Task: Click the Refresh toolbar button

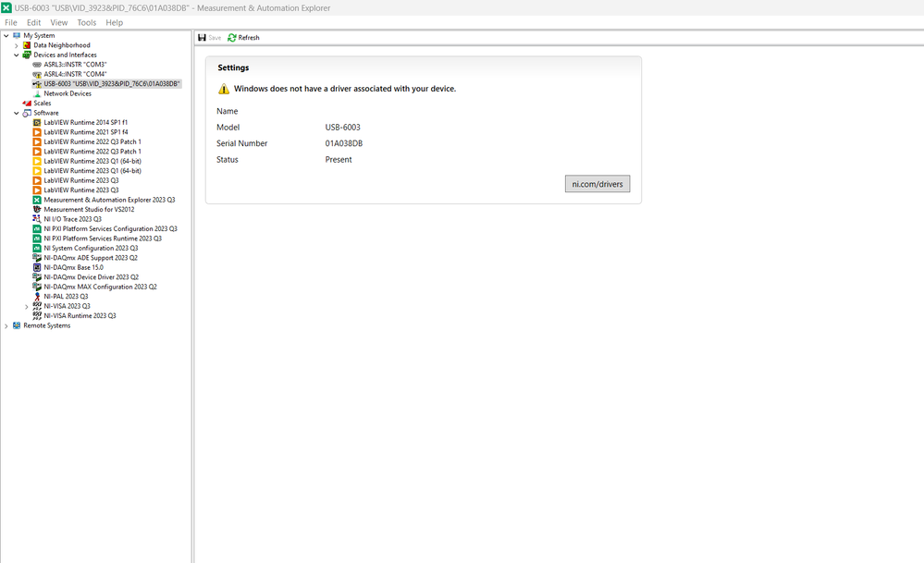Action: tap(243, 38)
